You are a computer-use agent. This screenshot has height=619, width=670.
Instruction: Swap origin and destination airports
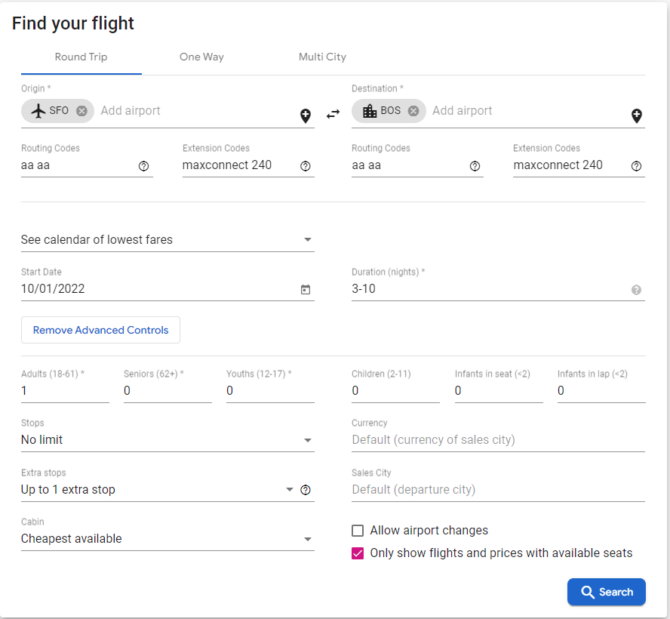(333, 114)
